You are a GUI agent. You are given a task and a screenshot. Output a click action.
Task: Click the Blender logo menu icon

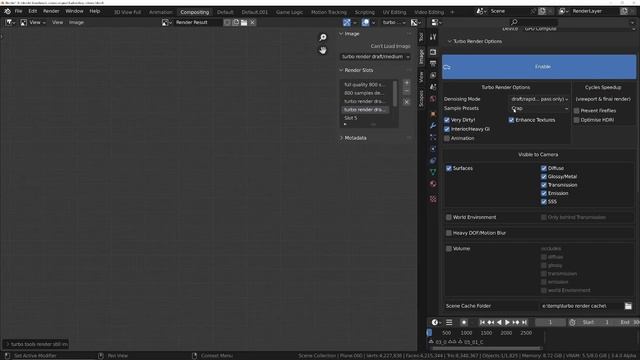pos(7,11)
